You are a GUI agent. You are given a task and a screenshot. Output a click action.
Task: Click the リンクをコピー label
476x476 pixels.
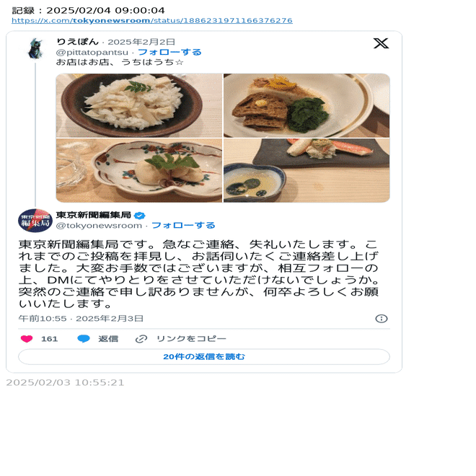[191, 339]
